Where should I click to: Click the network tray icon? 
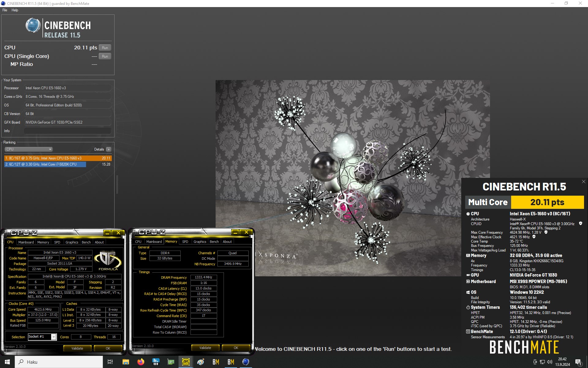[x=542, y=362]
